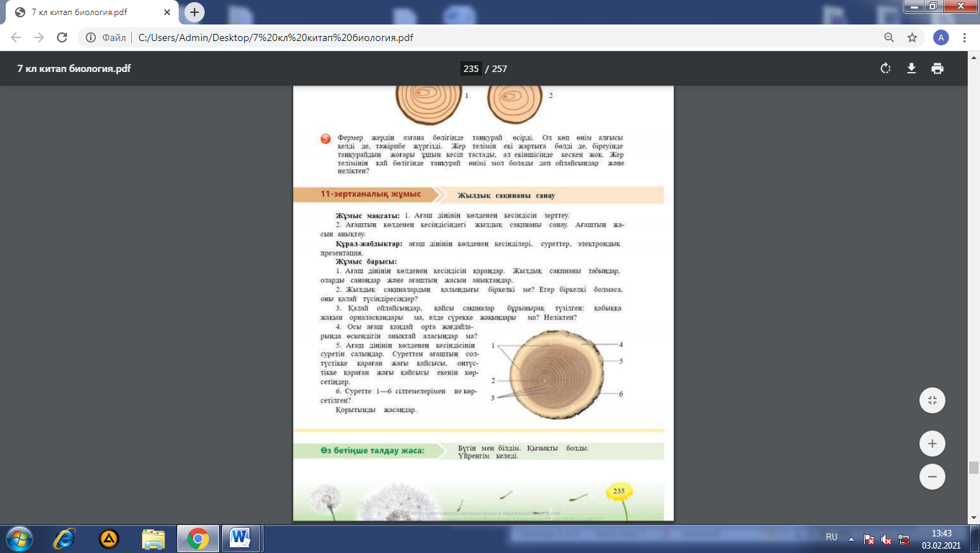Screen dimensions: 980x553
Task: Change the RU input language
Action: pyautogui.click(x=832, y=537)
